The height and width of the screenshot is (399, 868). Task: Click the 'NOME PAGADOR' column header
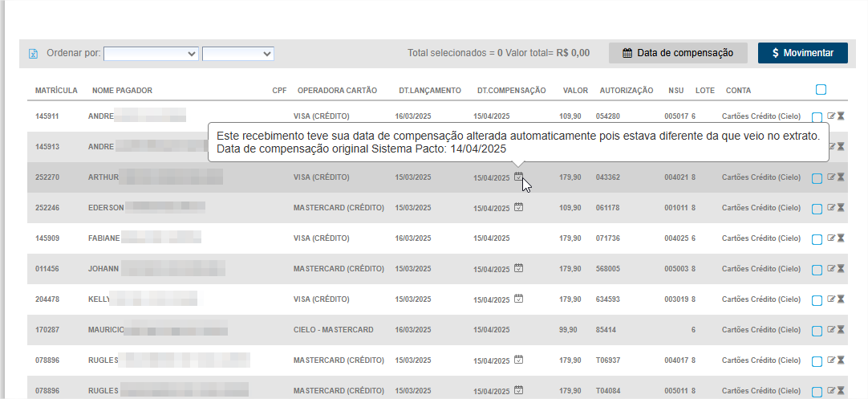click(122, 91)
